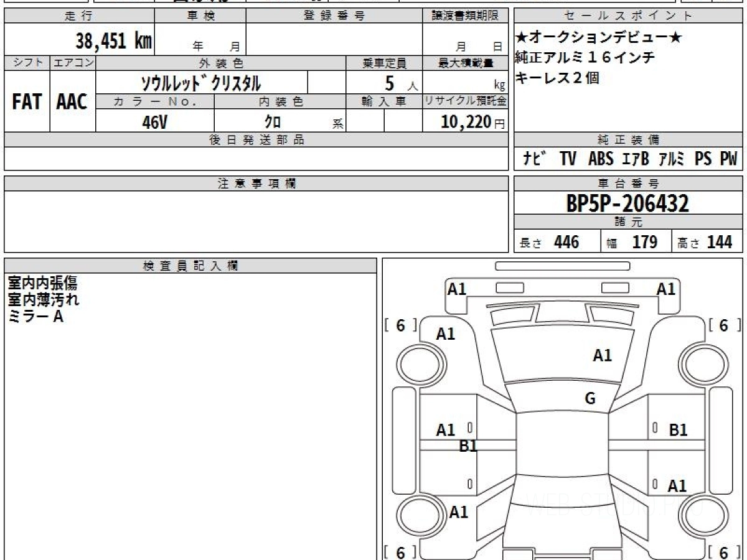Select inspector note 室内薄汚れ
Screen dimensions: 747x560
pyautogui.click(x=43, y=300)
